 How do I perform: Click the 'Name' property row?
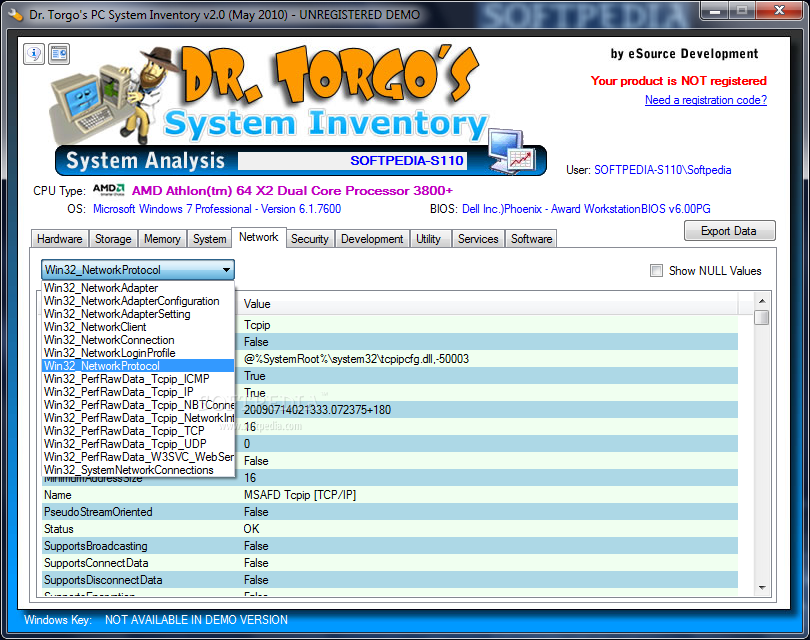pos(390,495)
